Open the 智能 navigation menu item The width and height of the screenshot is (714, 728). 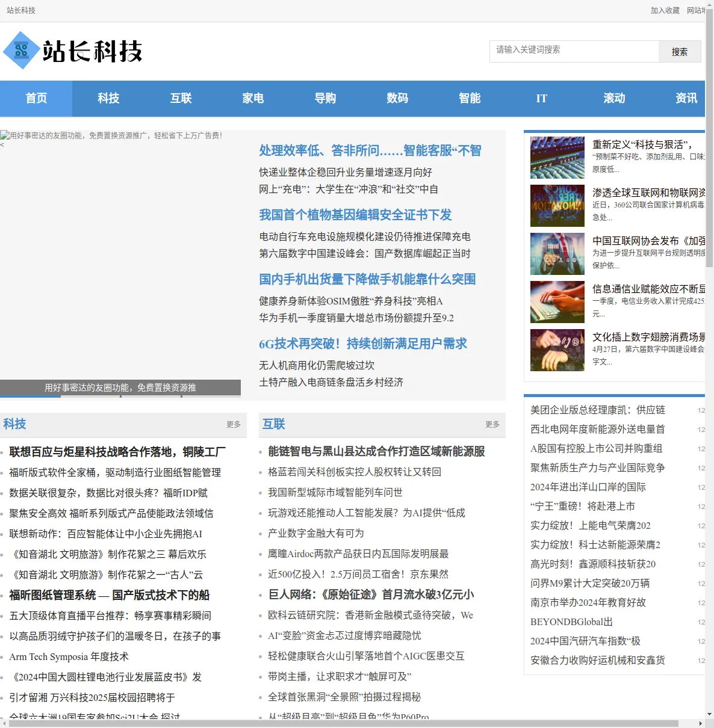pyautogui.click(x=470, y=99)
